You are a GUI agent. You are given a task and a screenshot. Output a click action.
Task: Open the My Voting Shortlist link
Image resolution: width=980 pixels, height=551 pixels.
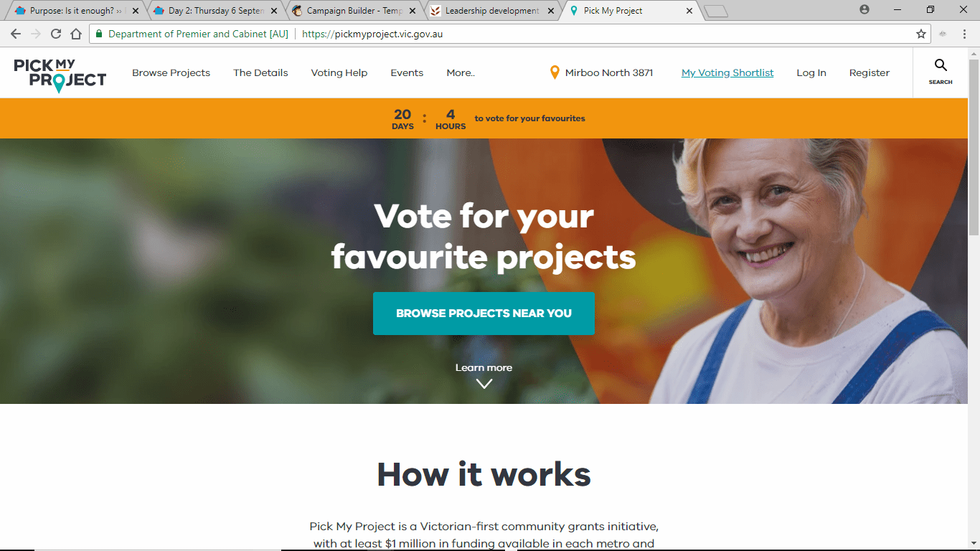(x=727, y=72)
